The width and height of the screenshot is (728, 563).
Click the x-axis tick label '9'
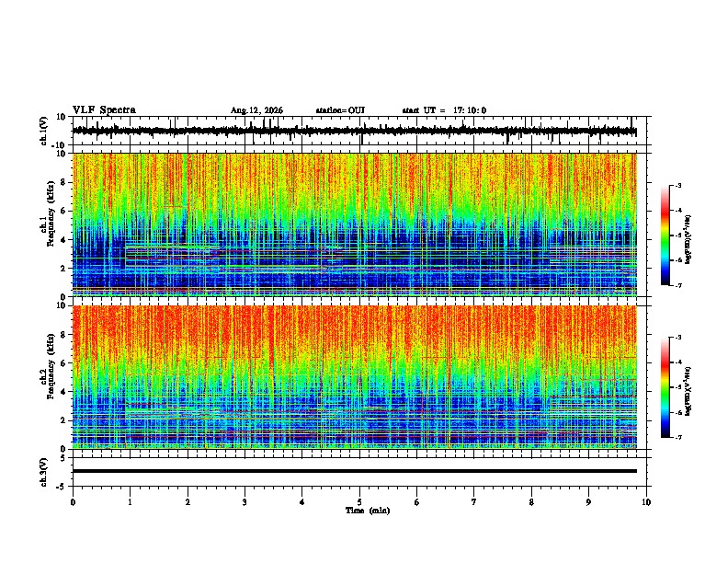point(588,502)
